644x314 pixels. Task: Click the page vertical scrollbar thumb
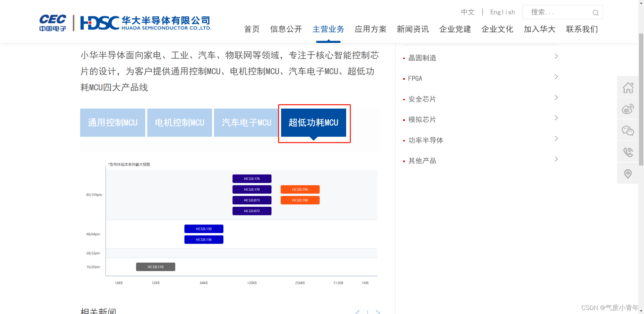(x=641, y=100)
